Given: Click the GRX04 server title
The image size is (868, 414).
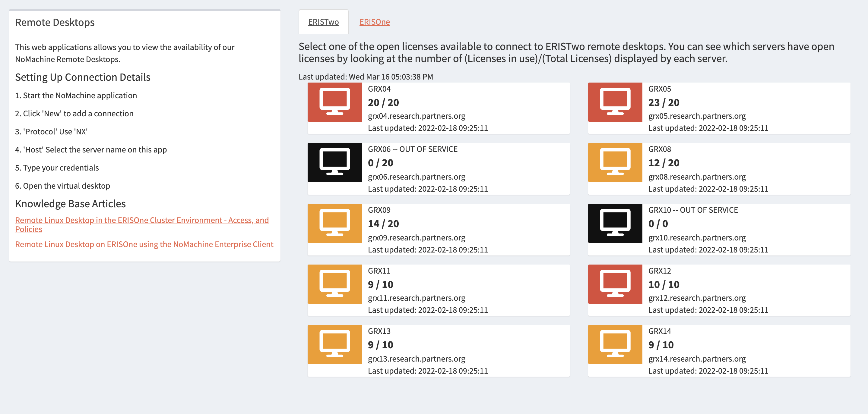Looking at the screenshot, I should 379,89.
